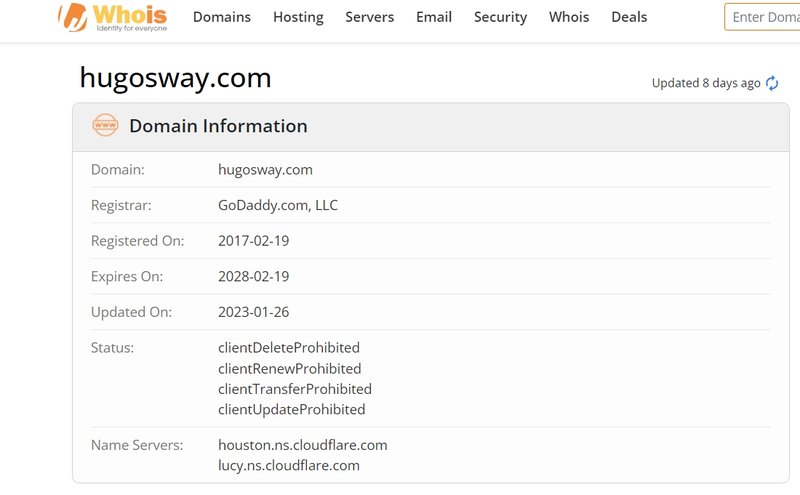This screenshot has height=495, width=800.
Task: Click the hugosway.com value in Domain row
Action: pos(265,169)
